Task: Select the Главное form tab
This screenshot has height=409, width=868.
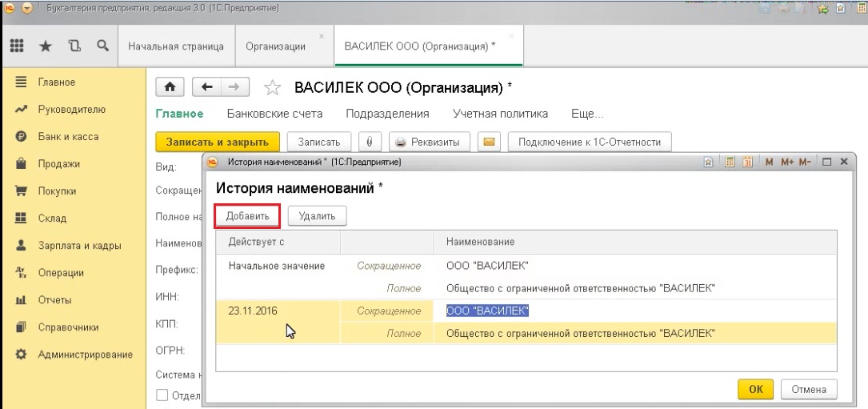Action: (179, 114)
